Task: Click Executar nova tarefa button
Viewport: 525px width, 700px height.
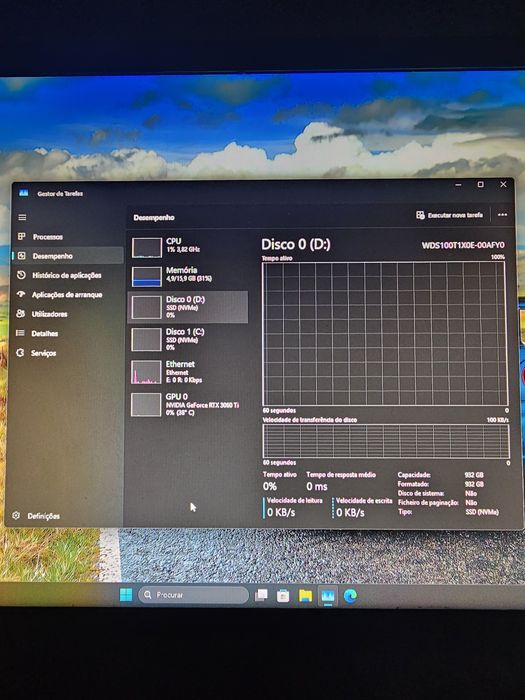Action: [450, 215]
